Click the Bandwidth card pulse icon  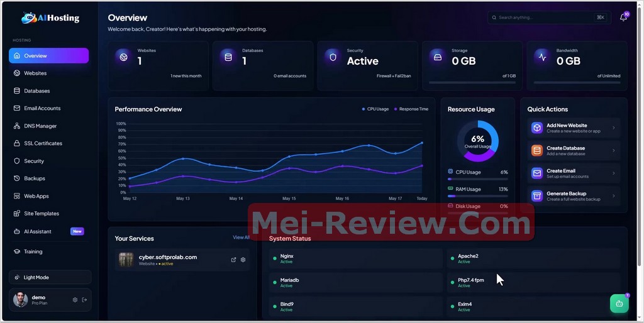tap(542, 57)
